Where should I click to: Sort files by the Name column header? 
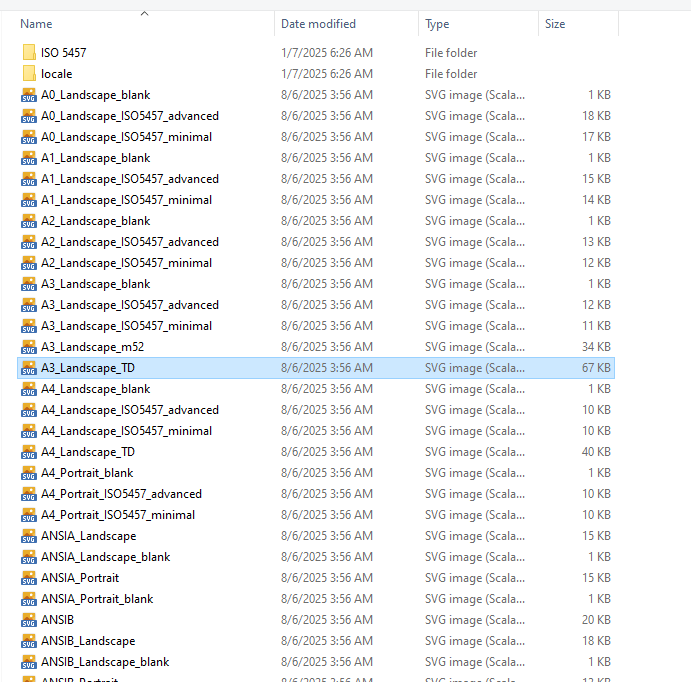coord(36,24)
